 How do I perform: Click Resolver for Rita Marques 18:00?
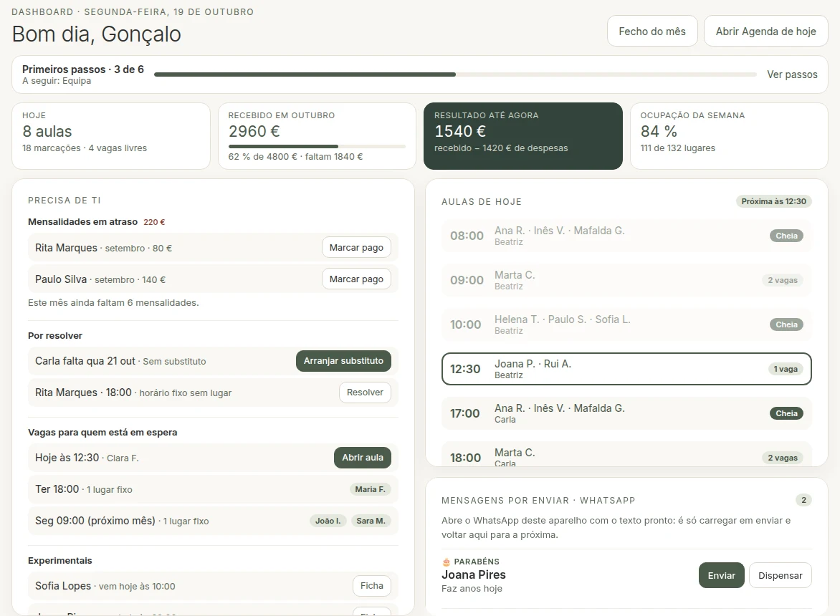coord(365,393)
